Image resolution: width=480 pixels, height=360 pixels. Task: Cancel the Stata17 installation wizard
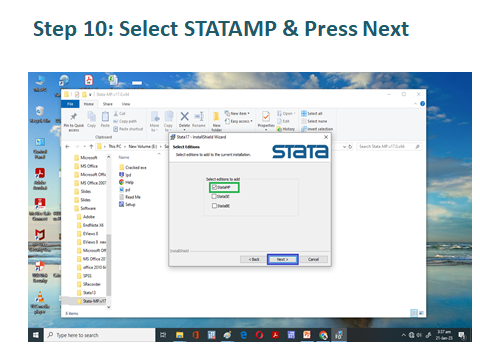pyautogui.click(x=313, y=259)
